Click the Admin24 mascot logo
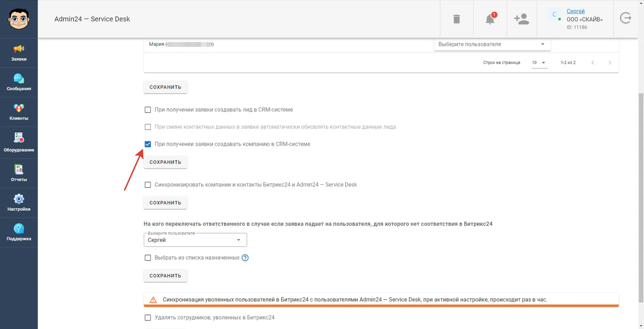Viewport: 644px width, 329px height. click(19, 19)
